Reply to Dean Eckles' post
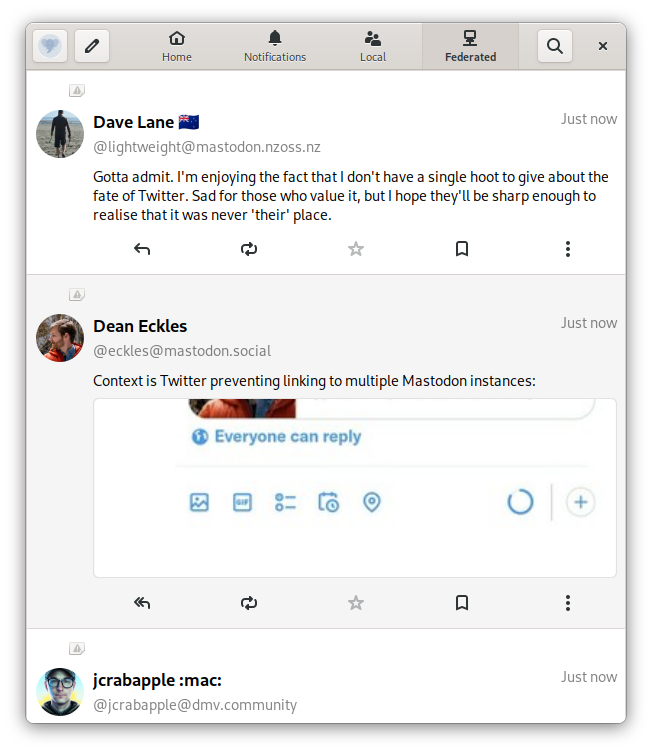 pyautogui.click(x=142, y=603)
